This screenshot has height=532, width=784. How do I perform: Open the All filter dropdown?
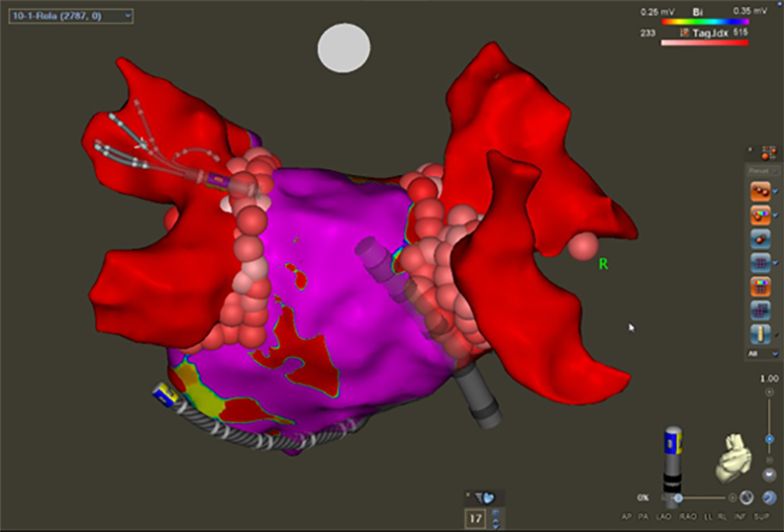click(x=762, y=352)
